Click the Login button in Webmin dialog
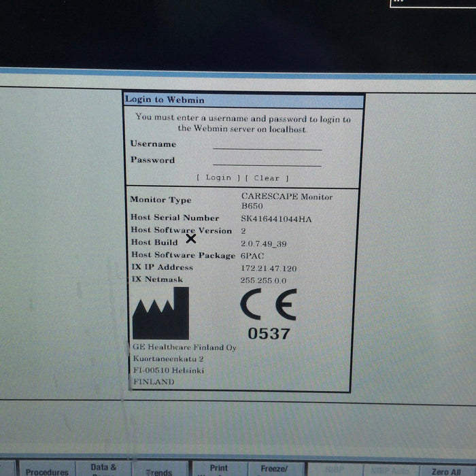The image size is (476, 476). tap(218, 177)
